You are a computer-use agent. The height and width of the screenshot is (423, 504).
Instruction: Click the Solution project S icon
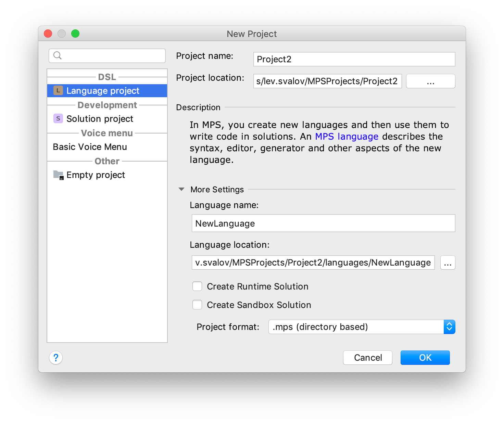(x=58, y=118)
